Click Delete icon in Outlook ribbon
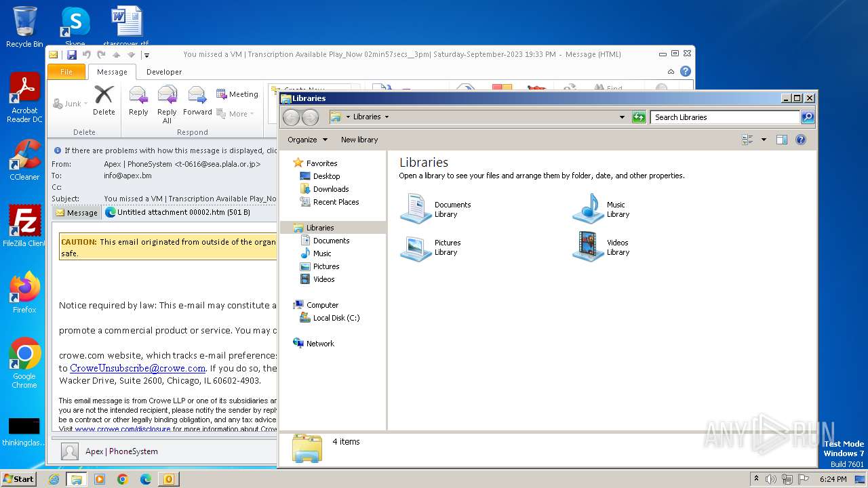This screenshot has height=488, width=868. [x=104, y=100]
